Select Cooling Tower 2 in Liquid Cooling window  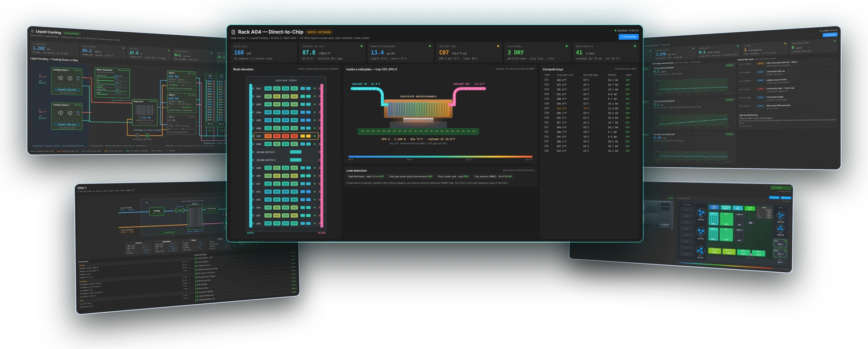(x=66, y=116)
